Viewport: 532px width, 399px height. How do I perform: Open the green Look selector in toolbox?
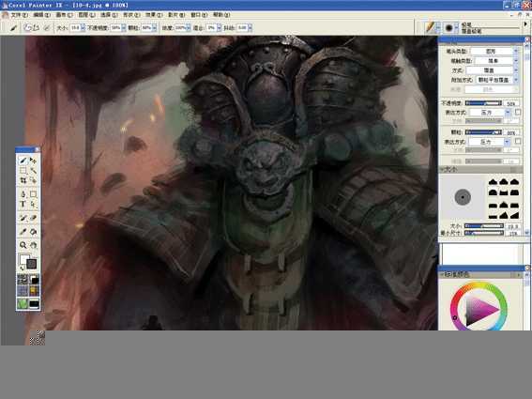[23, 303]
